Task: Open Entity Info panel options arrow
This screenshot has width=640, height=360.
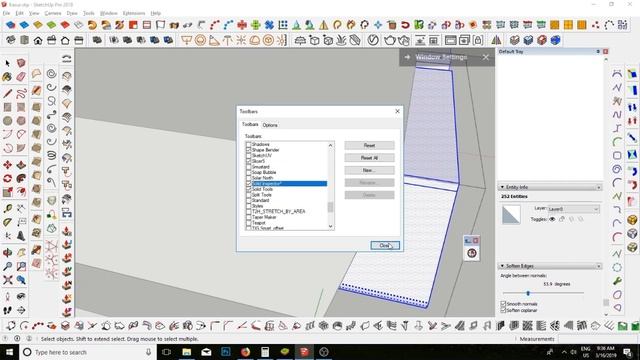Action: [598, 187]
